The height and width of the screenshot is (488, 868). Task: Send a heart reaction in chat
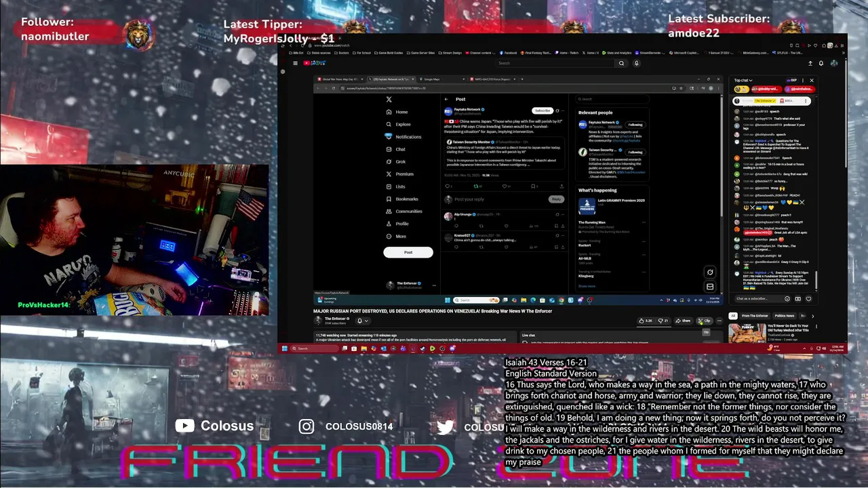pyautogui.click(x=808, y=299)
